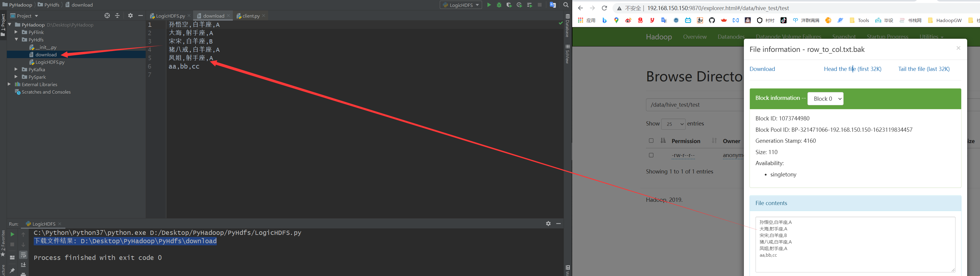
Task: Open the translate plugin icon in PyCharm
Action: [553, 5]
